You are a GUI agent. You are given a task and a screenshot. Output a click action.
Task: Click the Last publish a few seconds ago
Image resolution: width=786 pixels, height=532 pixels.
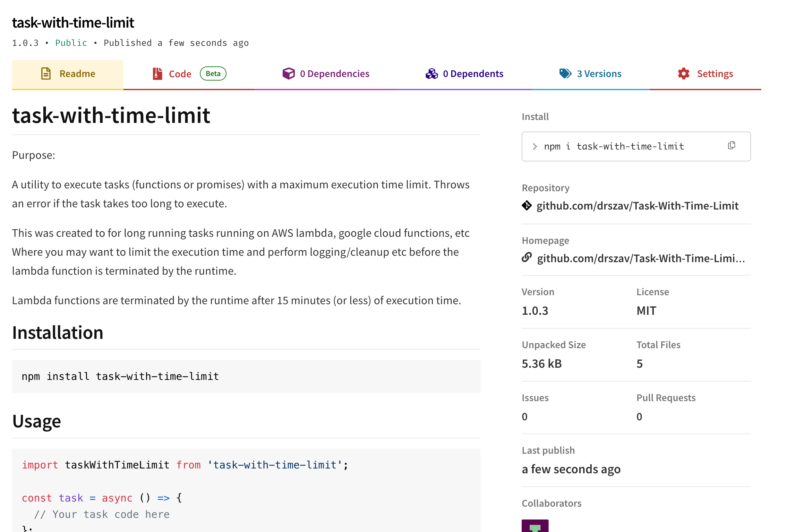(x=571, y=469)
